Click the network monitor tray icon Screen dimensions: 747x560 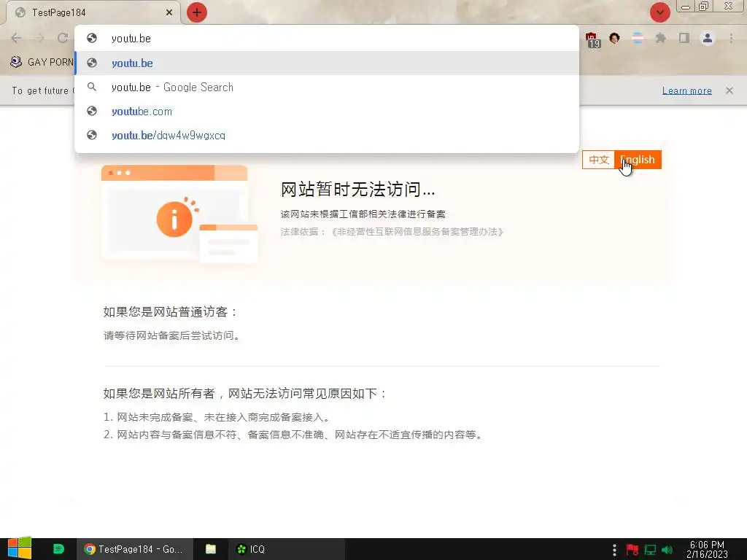click(650, 550)
